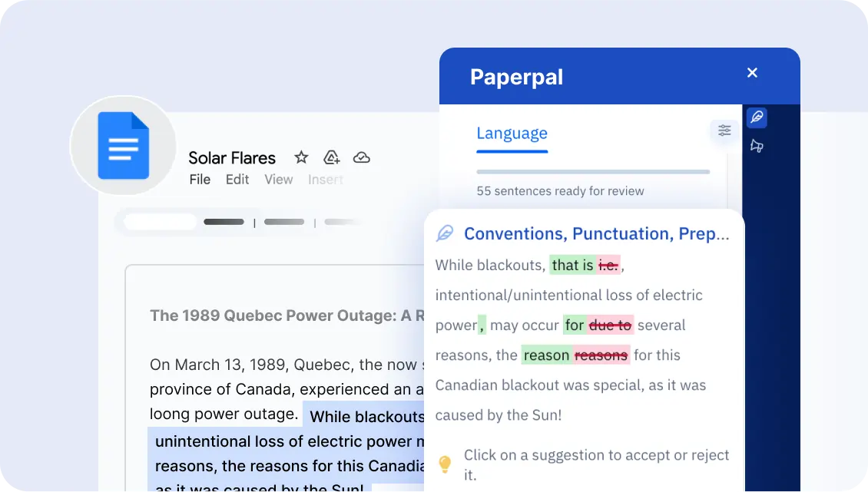Click the feather icon beside Conventions heading
868x492 pixels.
(444, 233)
